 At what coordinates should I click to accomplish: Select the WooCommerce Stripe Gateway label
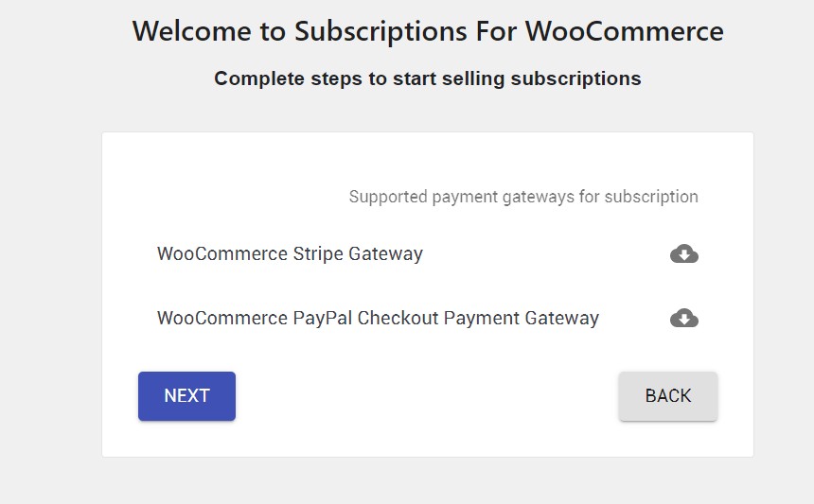point(290,254)
